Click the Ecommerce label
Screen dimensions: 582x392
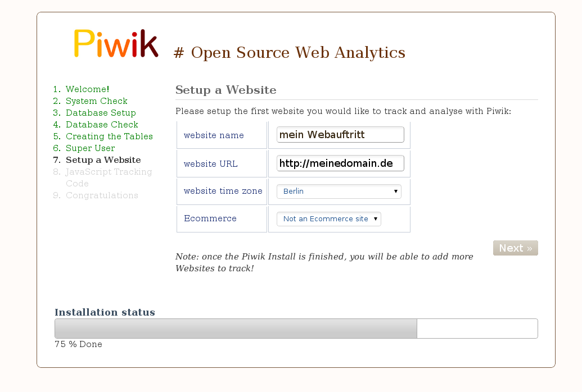210,218
